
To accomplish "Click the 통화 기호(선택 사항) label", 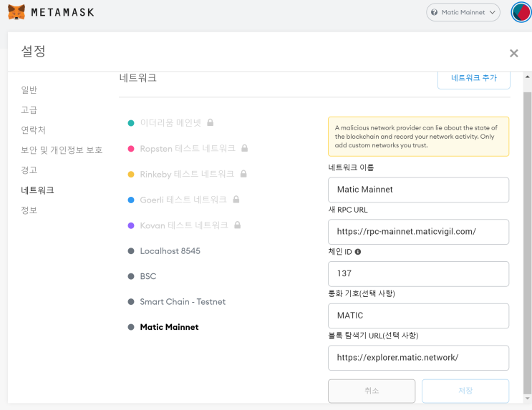I will 362,293.
